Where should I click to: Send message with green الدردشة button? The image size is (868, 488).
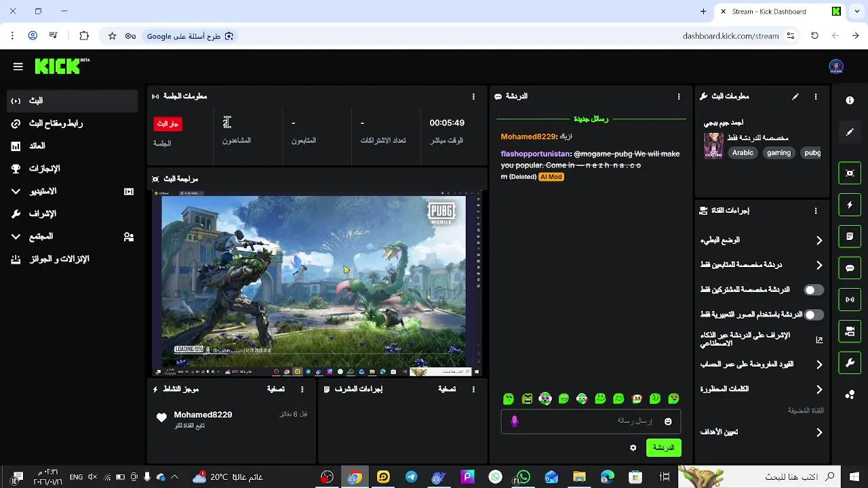(x=663, y=448)
